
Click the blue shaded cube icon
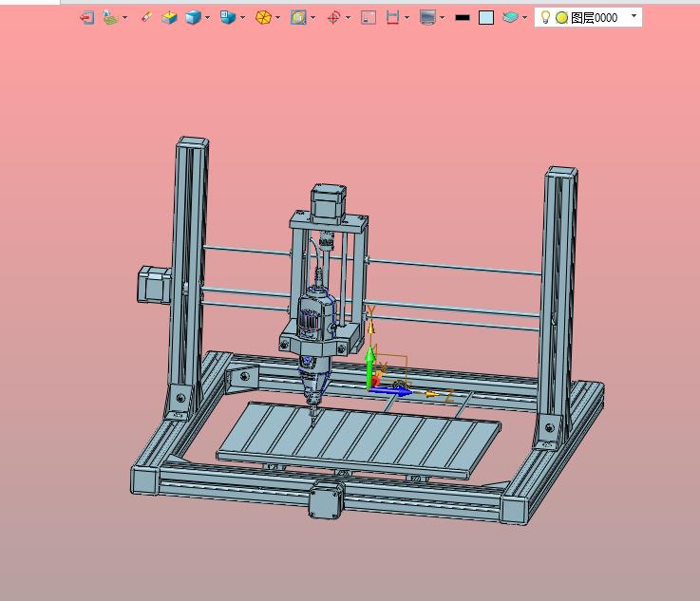193,18
